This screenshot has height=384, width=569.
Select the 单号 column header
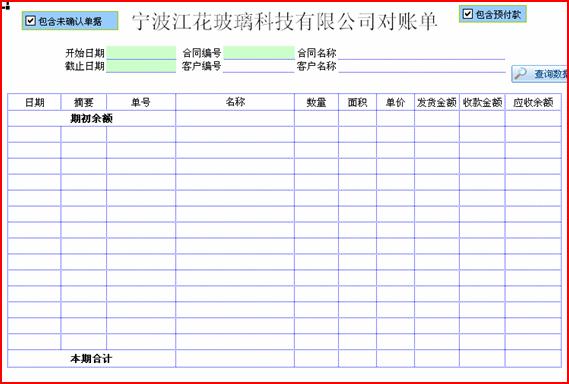(x=141, y=102)
